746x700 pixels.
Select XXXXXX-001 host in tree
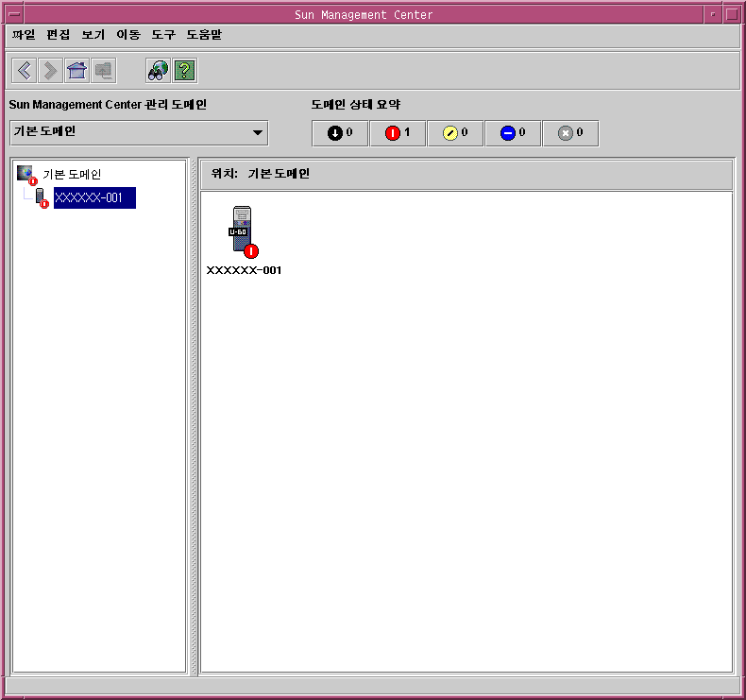pyautogui.click(x=94, y=197)
